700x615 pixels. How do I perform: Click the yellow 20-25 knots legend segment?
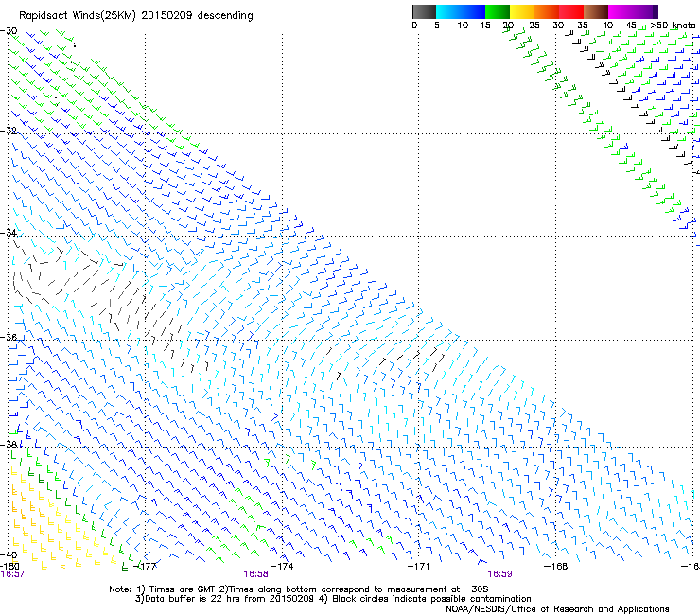click(x=522, y=11)
